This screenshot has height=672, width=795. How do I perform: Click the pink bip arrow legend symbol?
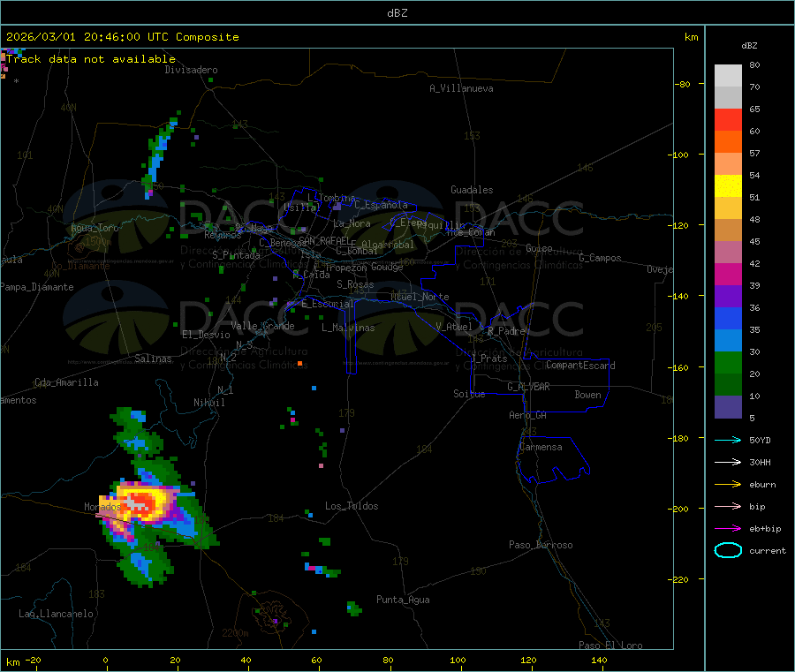[728, 506]
